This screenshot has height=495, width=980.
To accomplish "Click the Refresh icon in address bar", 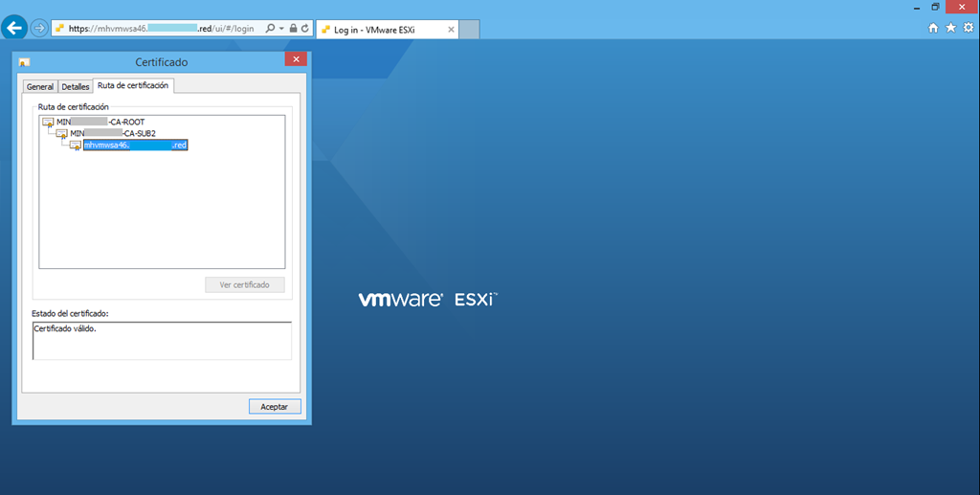I will pos(304,29).
